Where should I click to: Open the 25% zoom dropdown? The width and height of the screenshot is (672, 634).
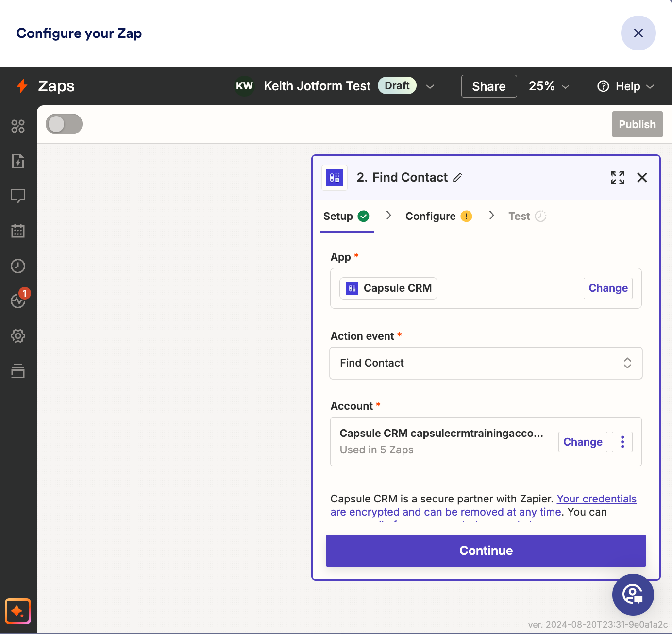549,86
